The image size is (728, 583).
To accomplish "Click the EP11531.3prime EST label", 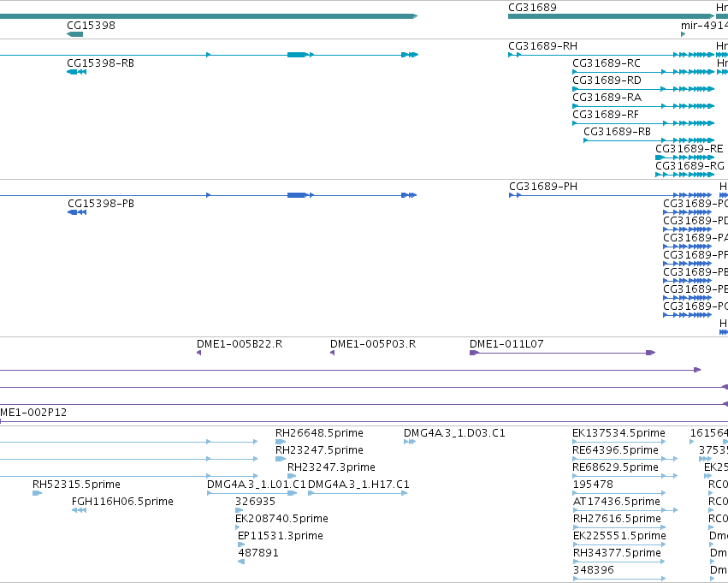I will coord(281,536).
